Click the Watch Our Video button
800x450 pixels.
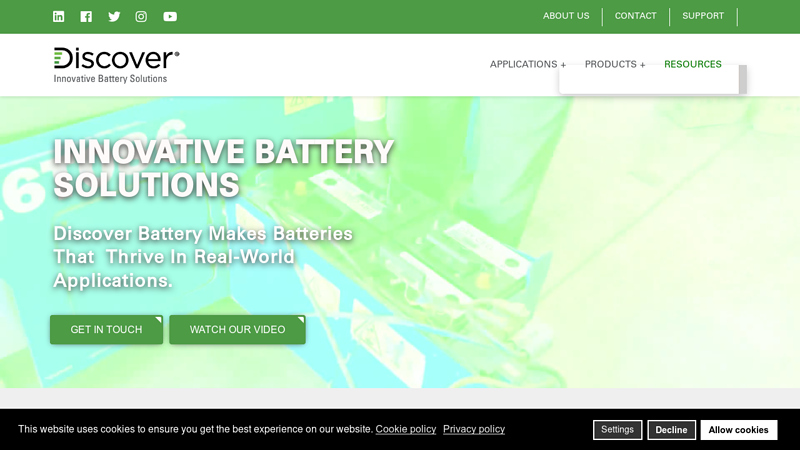[237, 330]
